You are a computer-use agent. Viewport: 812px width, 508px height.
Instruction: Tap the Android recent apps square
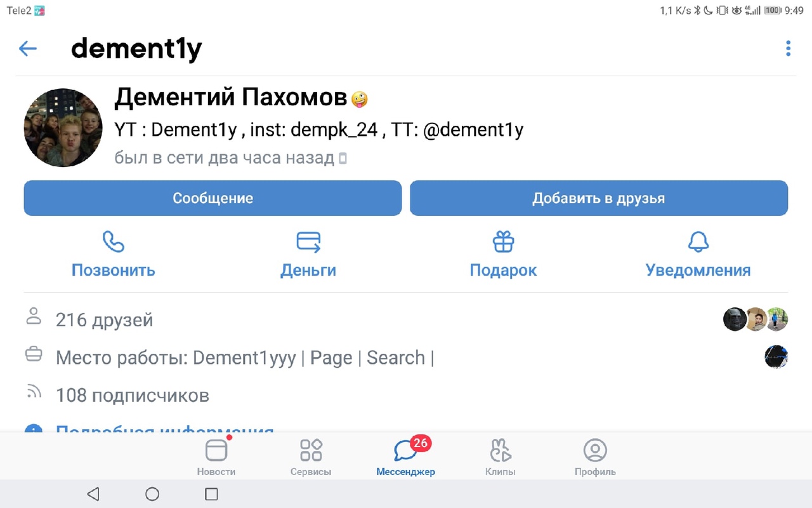coord(212,494)
